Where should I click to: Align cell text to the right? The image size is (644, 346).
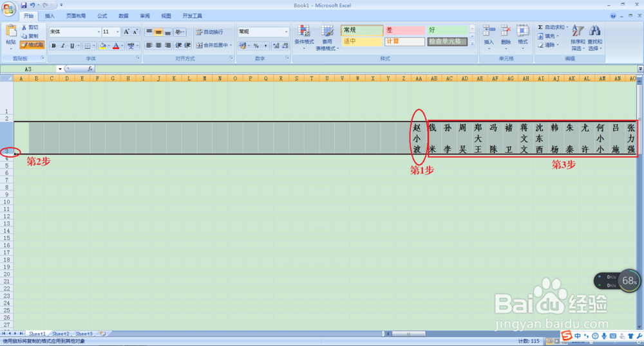click(167, 45)
